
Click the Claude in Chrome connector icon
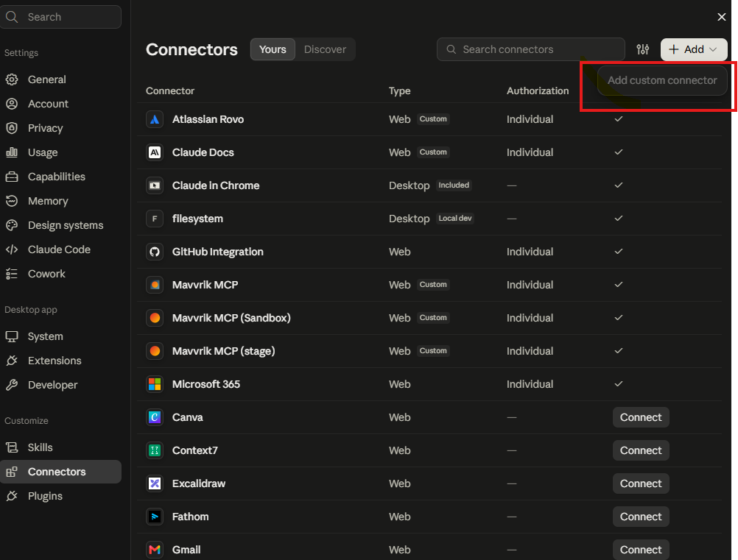155,185
